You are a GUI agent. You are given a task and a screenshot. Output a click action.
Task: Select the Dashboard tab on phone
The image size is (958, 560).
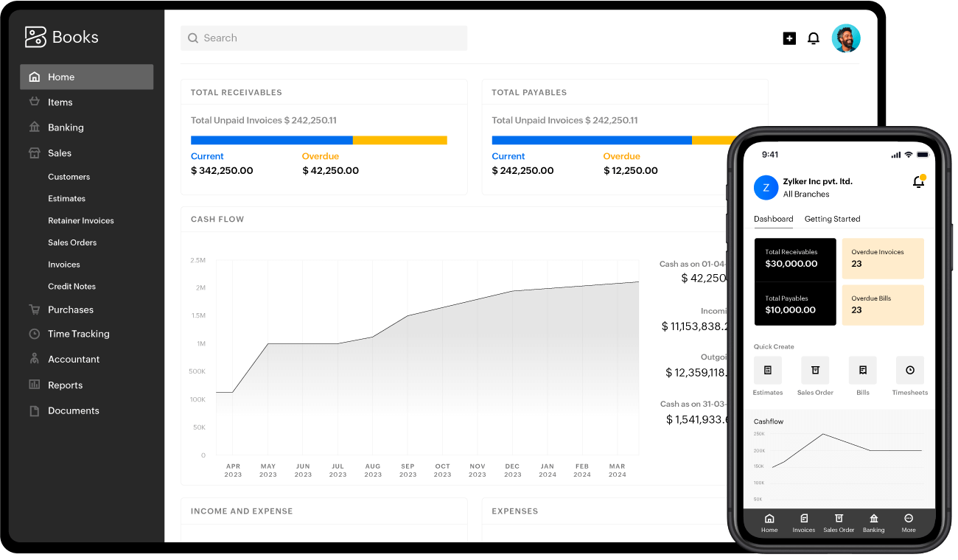click(774, 219)
